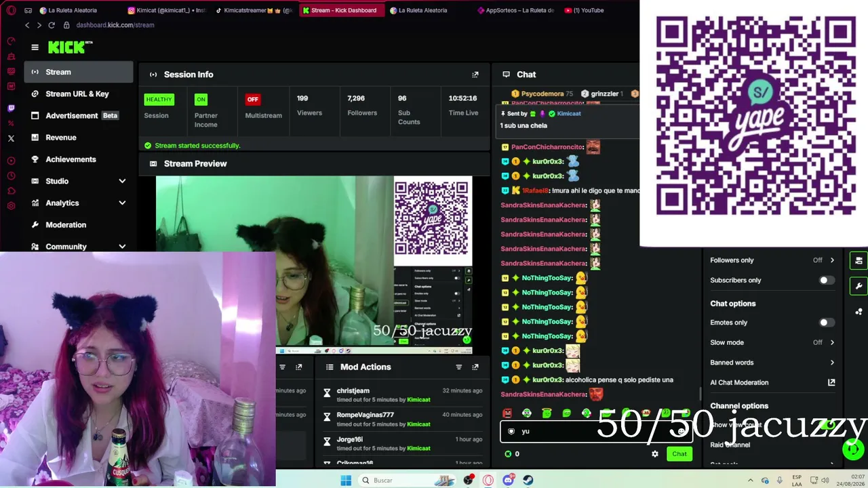The height and width of the screenshot is (488, 868).
Task: Toggle Show view count
Action: click(826, 425)
